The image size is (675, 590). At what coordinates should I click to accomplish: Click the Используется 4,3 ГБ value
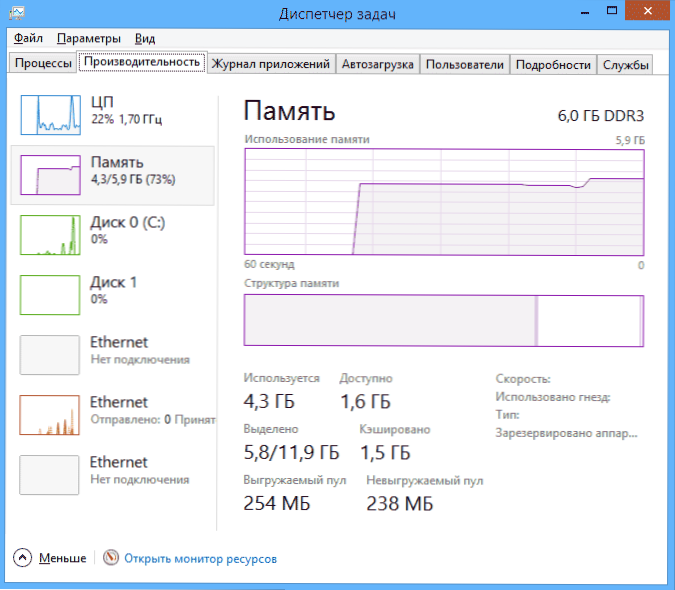tap(269, 401)
